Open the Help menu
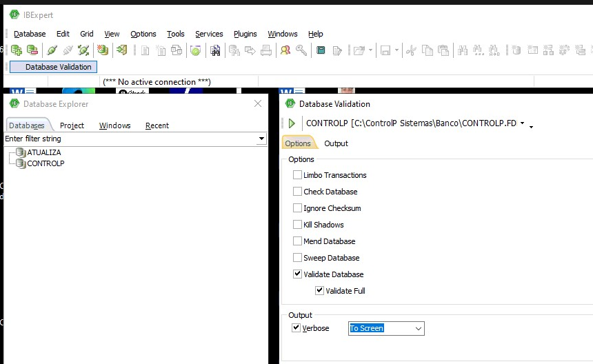Screen dimensions: 593x364 click(x=315, y=34)
